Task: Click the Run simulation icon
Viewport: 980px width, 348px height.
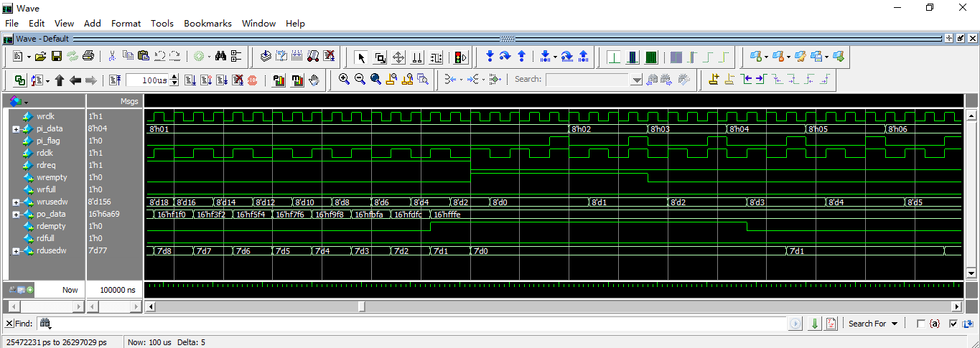Action: [x=190, y=80]
